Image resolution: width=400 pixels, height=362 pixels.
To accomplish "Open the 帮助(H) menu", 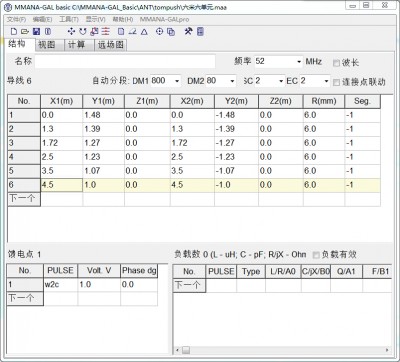I will tap(123, 19).
